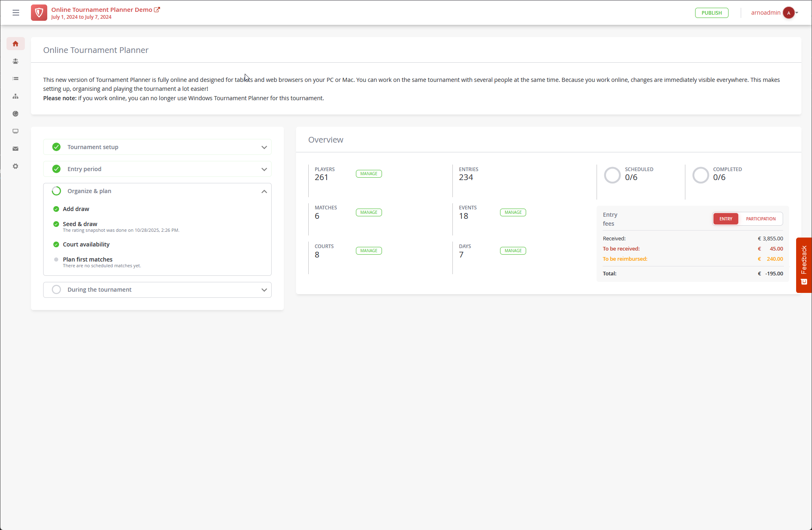Open the mail envelope sidebar icon

click(x=15, y=149)
